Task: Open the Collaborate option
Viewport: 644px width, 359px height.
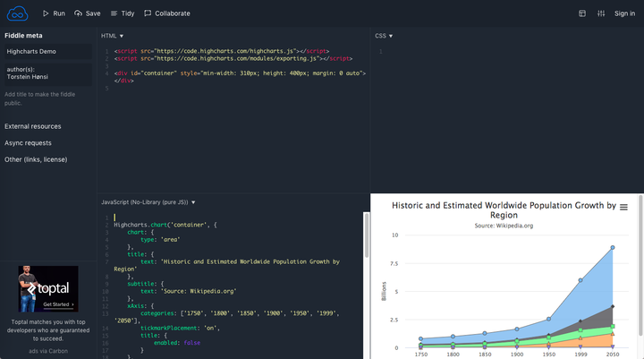Action: point(167,13)
